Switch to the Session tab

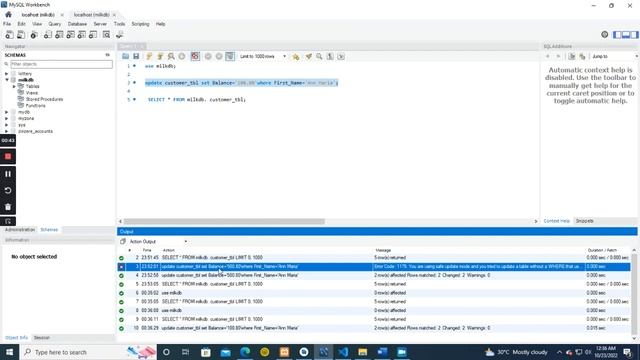[x=42, y=338]
